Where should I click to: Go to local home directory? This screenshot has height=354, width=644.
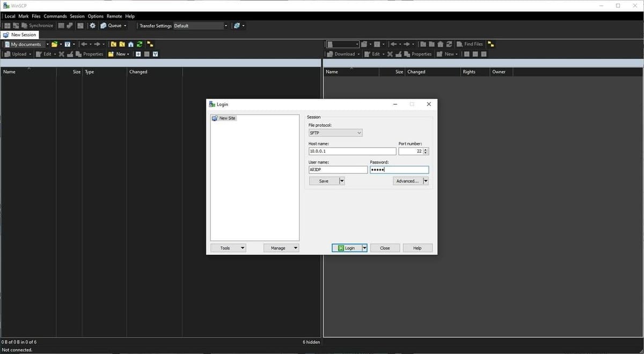tap(130, 44)
